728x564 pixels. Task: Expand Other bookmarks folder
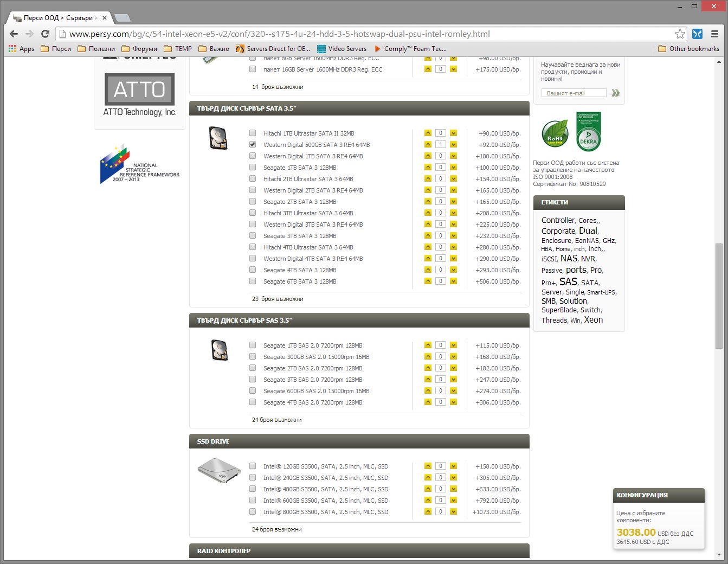pos(688,49)
